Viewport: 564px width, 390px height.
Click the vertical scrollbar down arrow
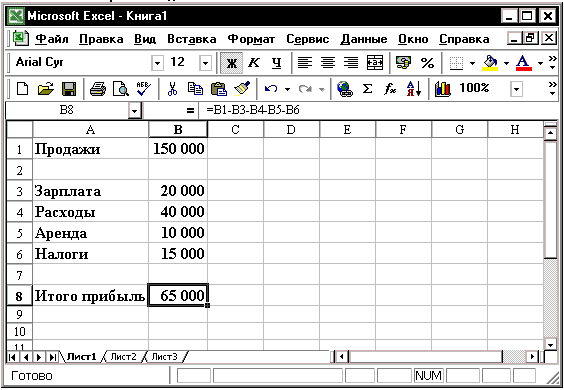(551, 344)
